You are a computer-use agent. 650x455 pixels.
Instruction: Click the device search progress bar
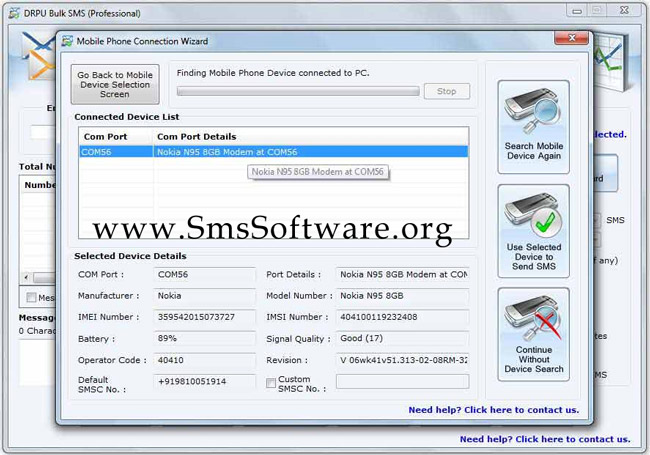point(298,91)
